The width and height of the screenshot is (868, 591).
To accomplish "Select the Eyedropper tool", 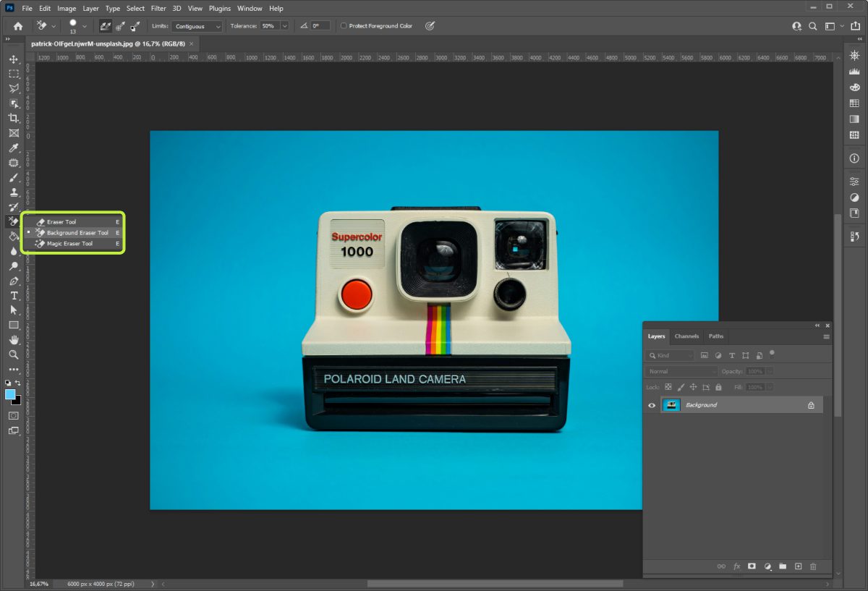I will tap(14, 148).
